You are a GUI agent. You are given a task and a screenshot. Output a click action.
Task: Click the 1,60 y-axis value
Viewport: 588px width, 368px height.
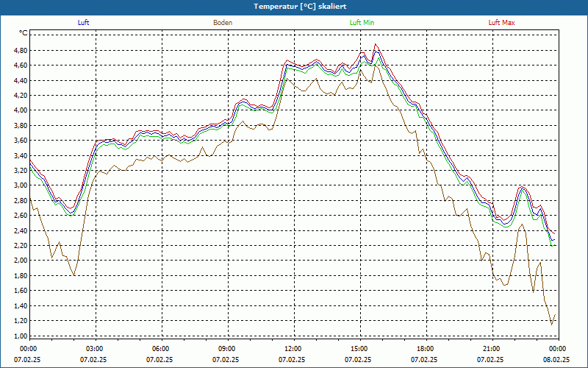[21, 291]
